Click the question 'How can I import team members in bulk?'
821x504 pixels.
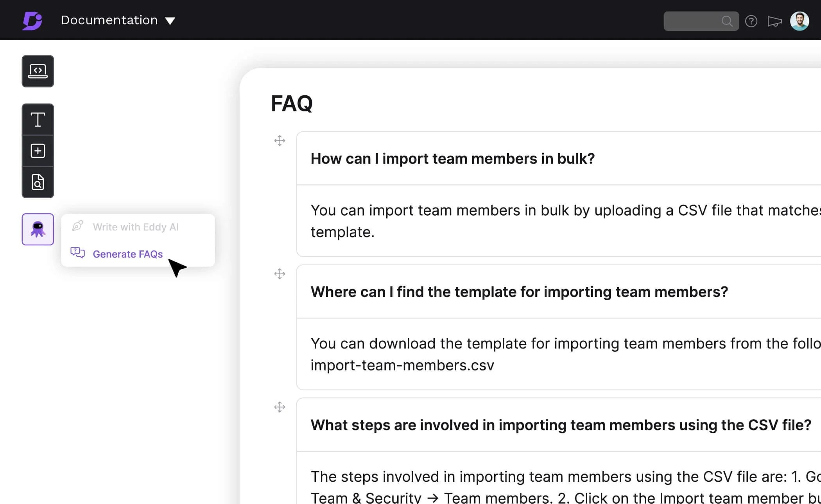click(452, 159)
